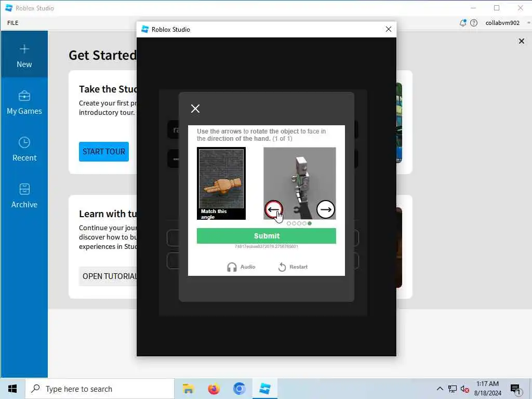Click the hand 'Match this angle' reference image

(221, 183)
